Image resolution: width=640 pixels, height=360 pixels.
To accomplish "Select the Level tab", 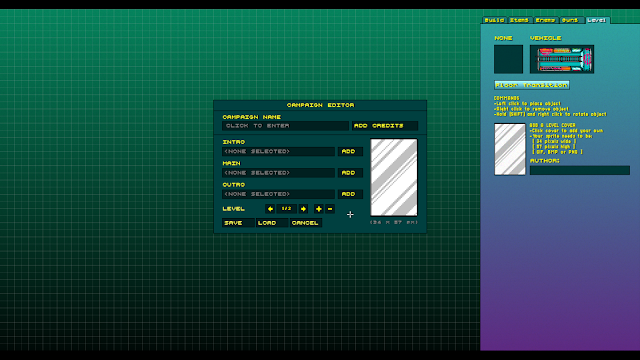I will (x=597, y=20).
